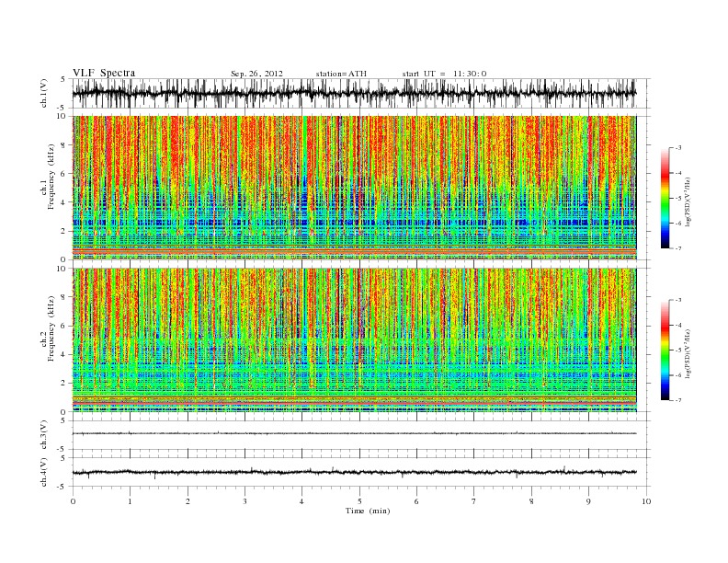Click the '2' kHz tick on ch.2 frequency axis

pos(64,384)
